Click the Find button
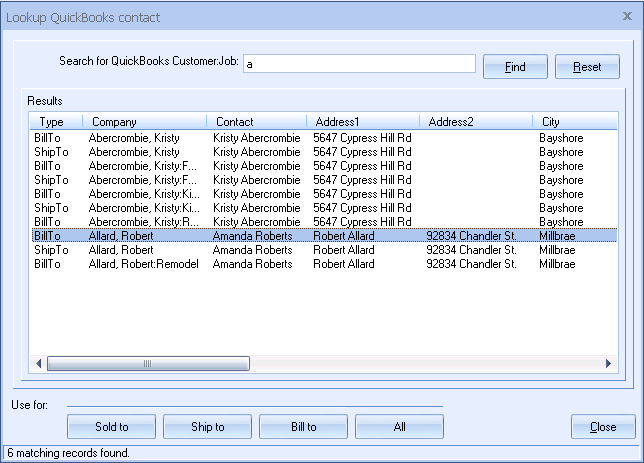This screenshot has height=463, width=644. tap(515, 67)
